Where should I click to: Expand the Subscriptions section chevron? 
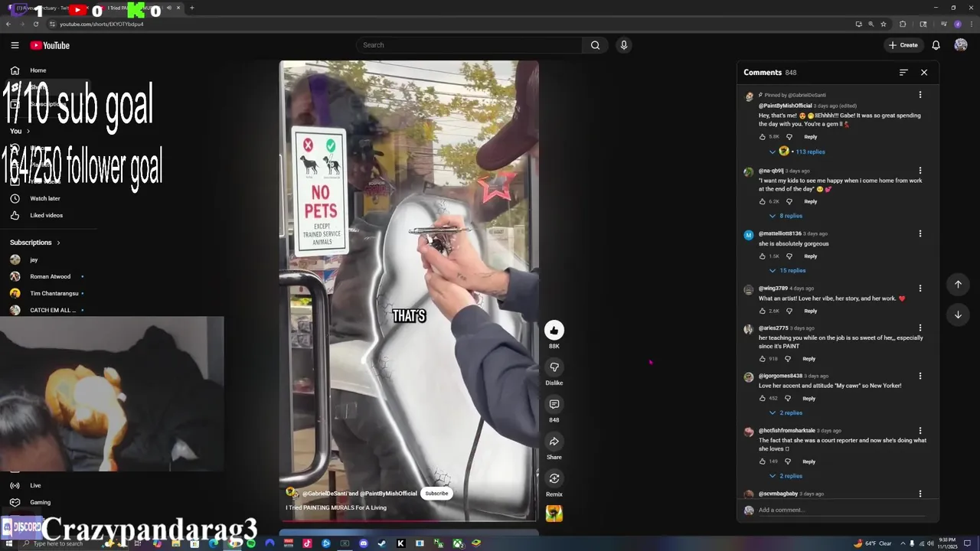pyautogui.click(x=58, y=243)
